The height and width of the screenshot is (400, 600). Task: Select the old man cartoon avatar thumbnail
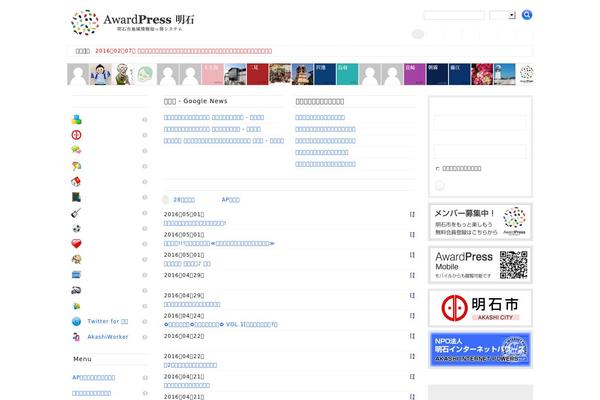click(x=123, y=74)
